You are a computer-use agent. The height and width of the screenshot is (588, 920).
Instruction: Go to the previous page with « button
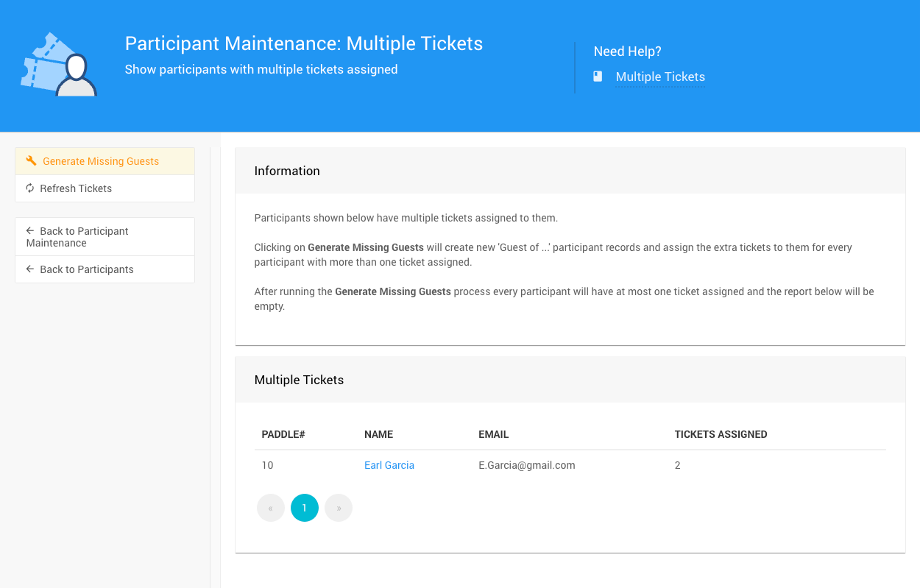tap(271, 508)
